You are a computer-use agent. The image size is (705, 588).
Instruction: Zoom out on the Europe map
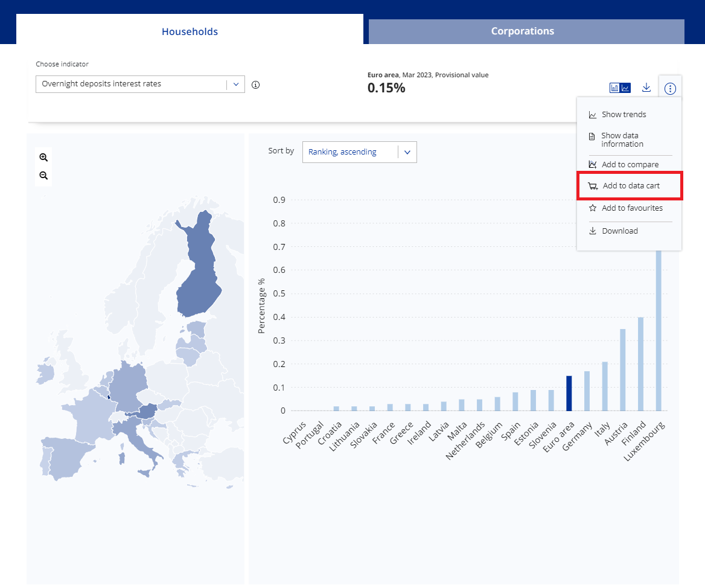43,176
